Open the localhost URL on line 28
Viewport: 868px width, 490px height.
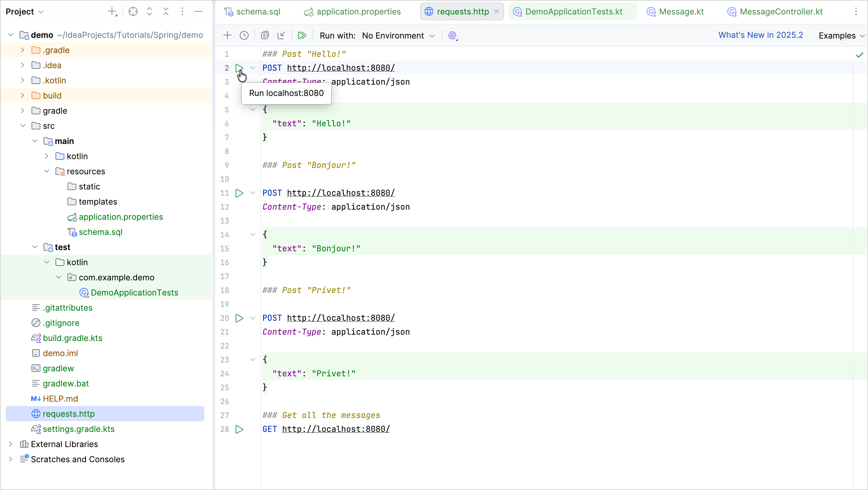coord(336,429)
